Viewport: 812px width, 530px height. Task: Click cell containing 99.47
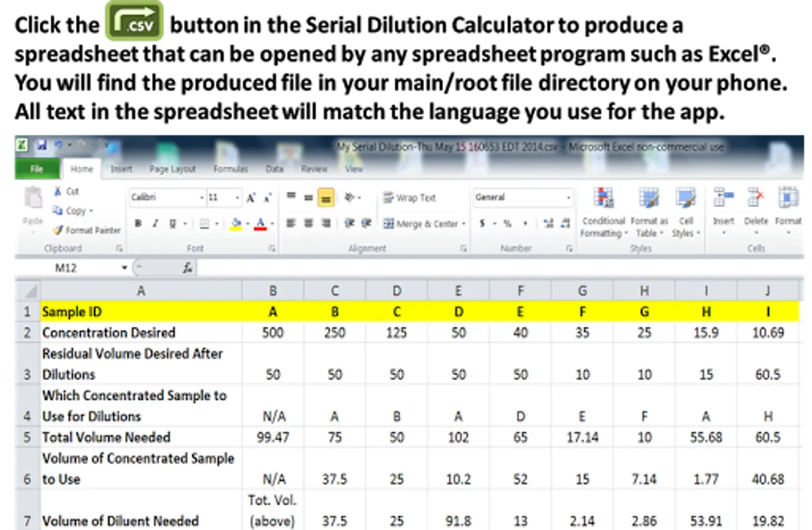(x=272, y=438)
